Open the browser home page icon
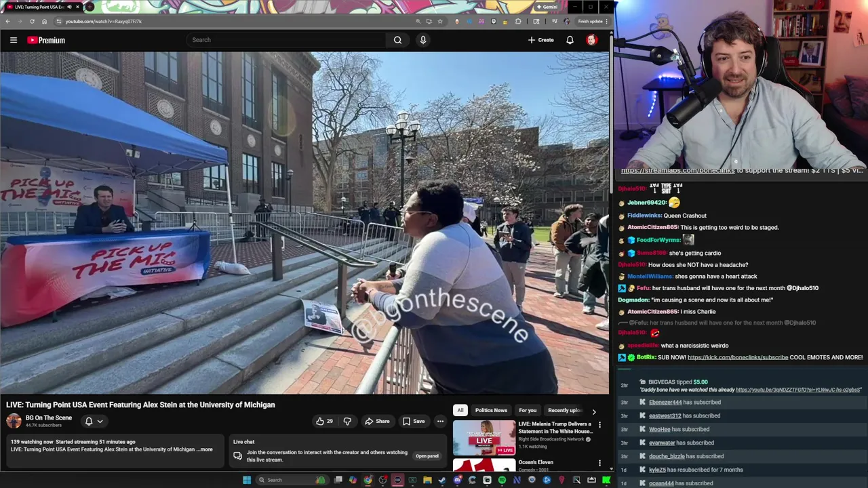Viewport: 868px width, 488px height. 44,21
